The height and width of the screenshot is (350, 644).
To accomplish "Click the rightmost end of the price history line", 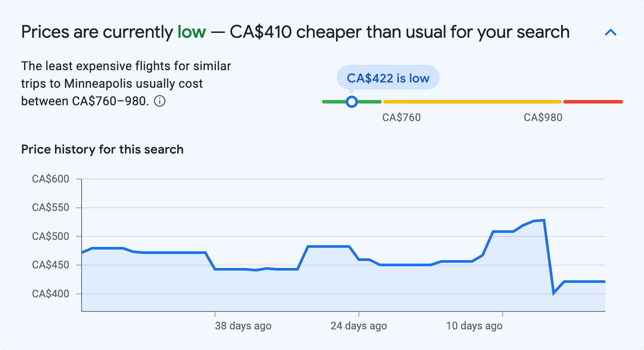I will 605,281.
